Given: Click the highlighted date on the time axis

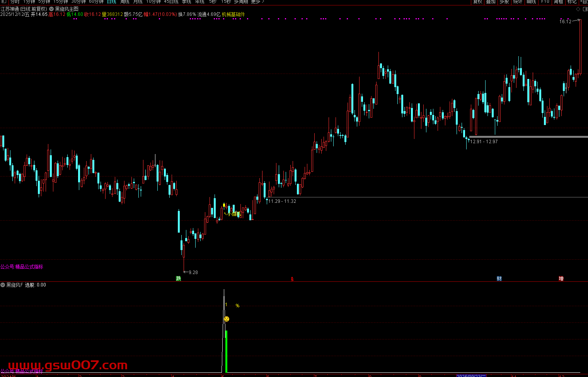Looking at the screenshot, I should (x=471, y=375).
